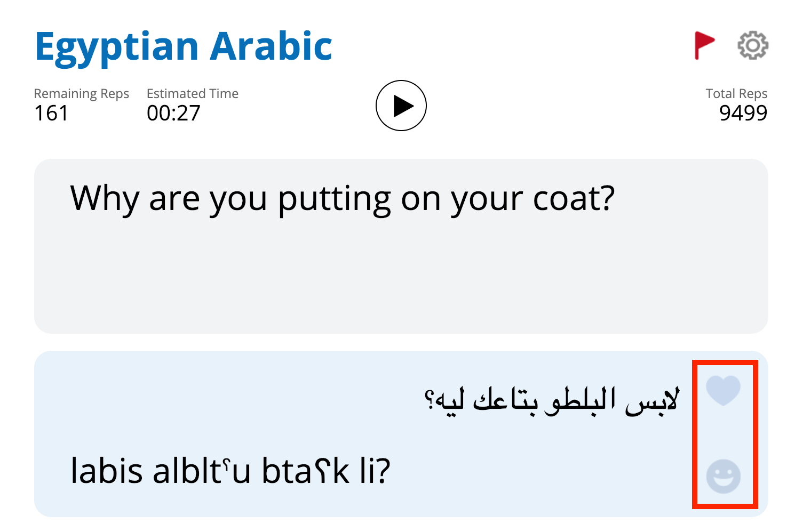The height and width of the screenshot is (532, 795).
Task: Mark sentence as favorite with heart icon
Action: (x=724, y=390)
